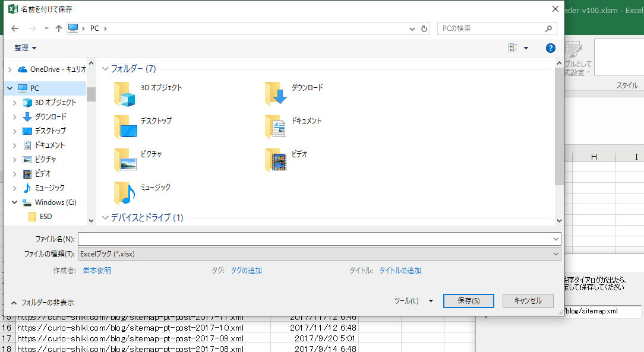This screenshot has width=644, height=352.
Task: Select Windows (C:) drive in tree
Action: click(x=49, y=202)
